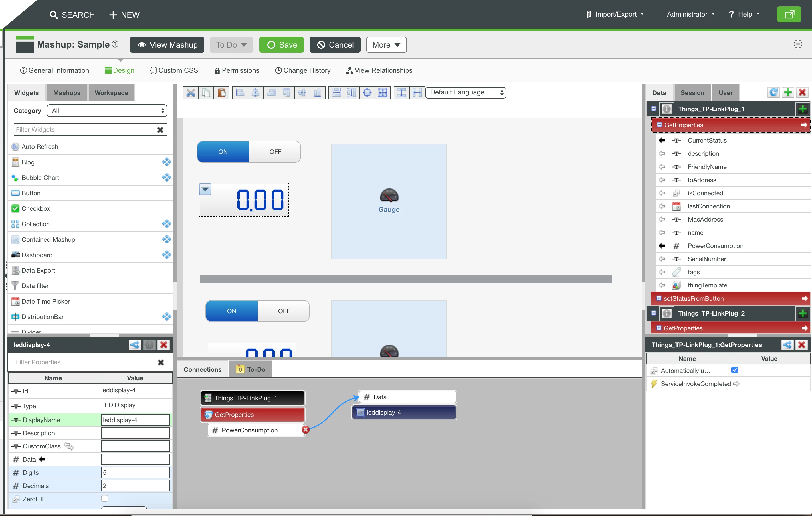812x516 pixels.
Task: Click the NEW button
Action: point(124,15)
